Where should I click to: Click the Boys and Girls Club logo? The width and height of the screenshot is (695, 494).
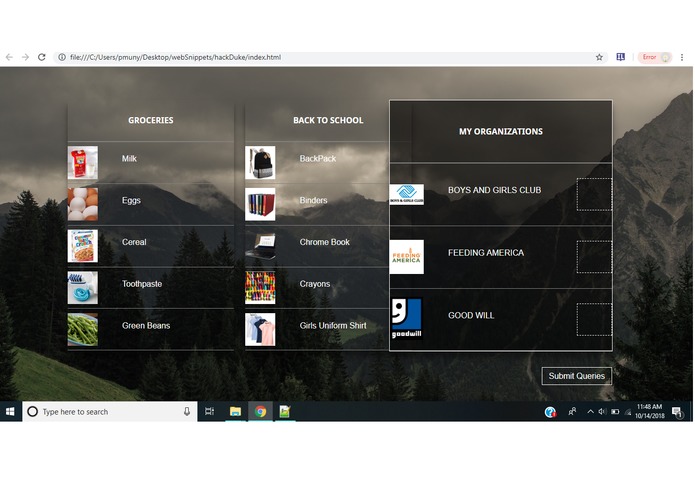click(x=407, y=194)
